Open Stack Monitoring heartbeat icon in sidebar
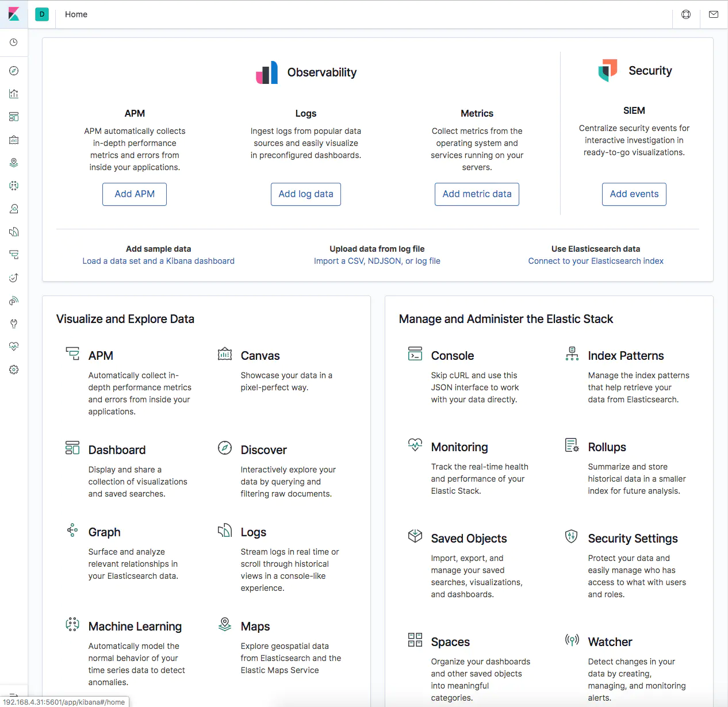Viewport: 728px width, 707px height. (14, 347)
